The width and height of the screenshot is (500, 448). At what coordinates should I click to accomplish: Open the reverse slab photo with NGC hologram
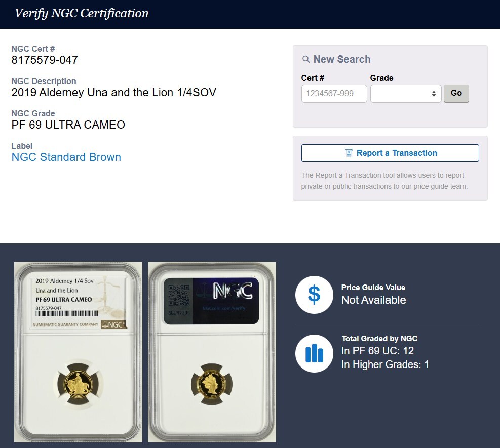(212, 352)
